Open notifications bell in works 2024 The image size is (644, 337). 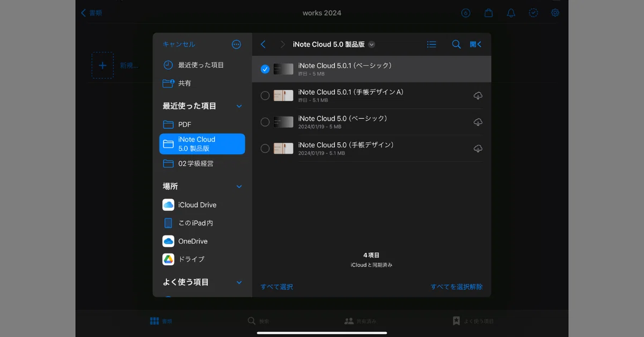511,13
